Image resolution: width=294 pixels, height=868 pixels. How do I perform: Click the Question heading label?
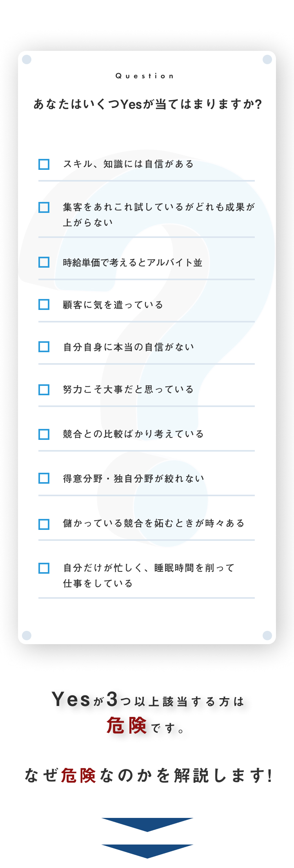tap(145, 76)
